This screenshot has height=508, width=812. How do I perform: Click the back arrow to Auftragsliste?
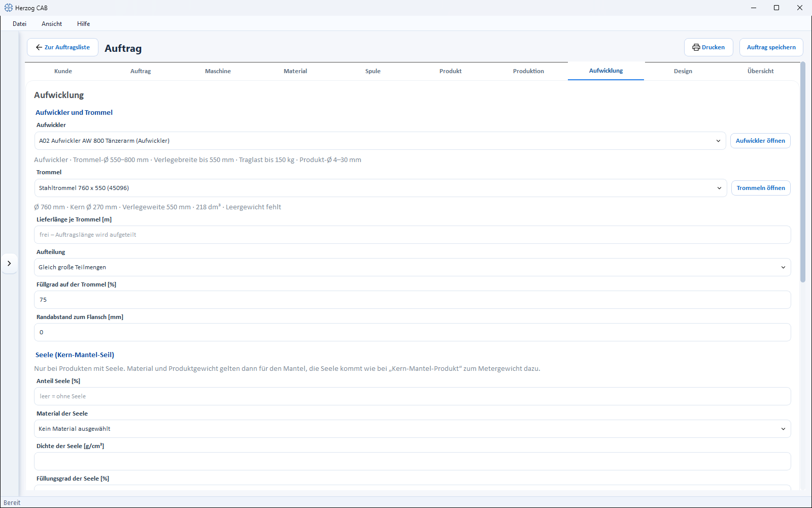39,47
